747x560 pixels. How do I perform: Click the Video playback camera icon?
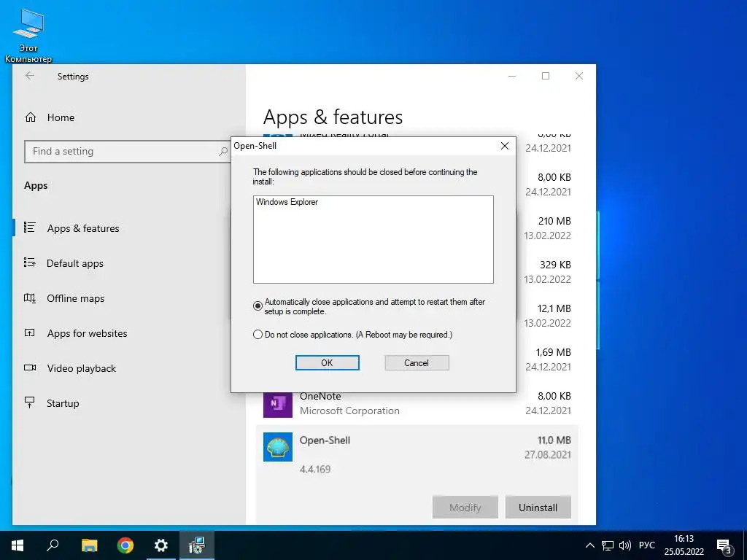tap(29, 367)
